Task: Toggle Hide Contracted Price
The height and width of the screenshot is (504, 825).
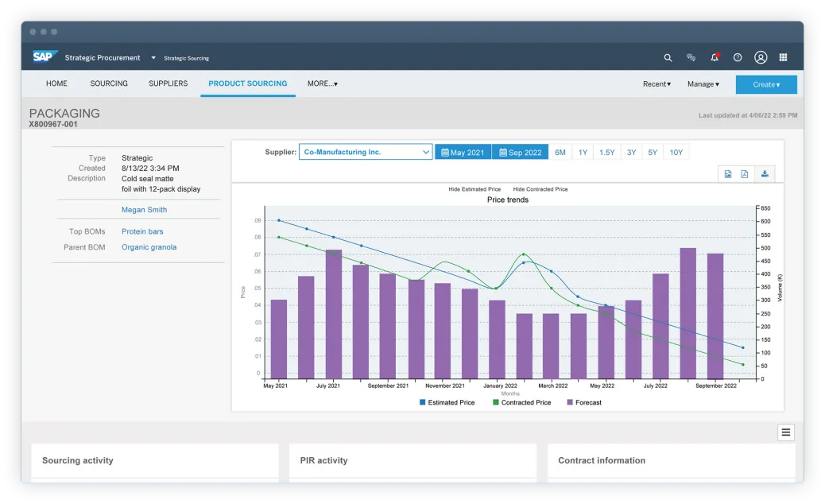Action: 540,189
